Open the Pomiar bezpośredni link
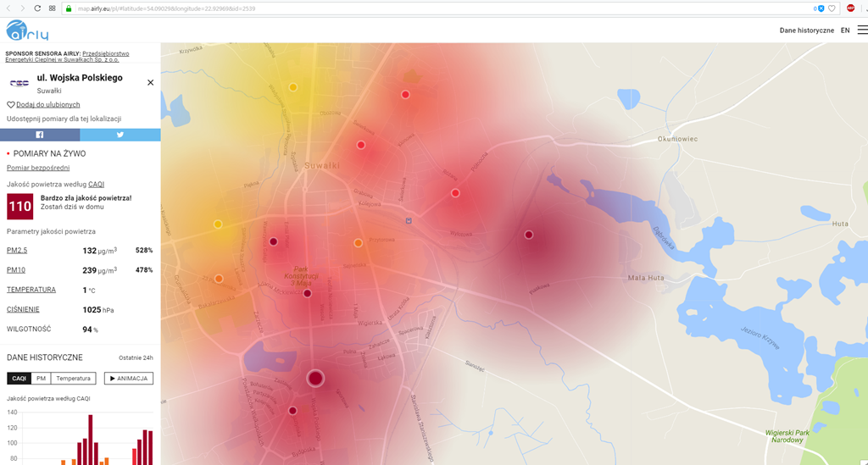This screenshot has width=868, height=465. pyautogui.click(x=38, y=168)
